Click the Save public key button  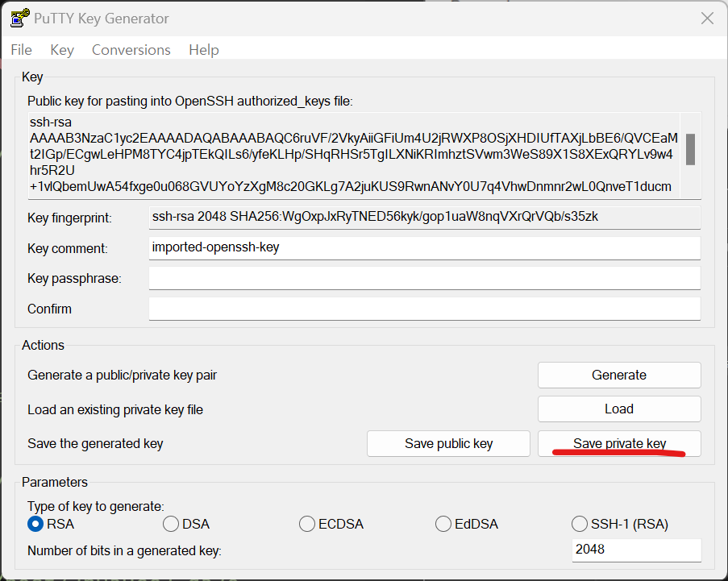448,444
